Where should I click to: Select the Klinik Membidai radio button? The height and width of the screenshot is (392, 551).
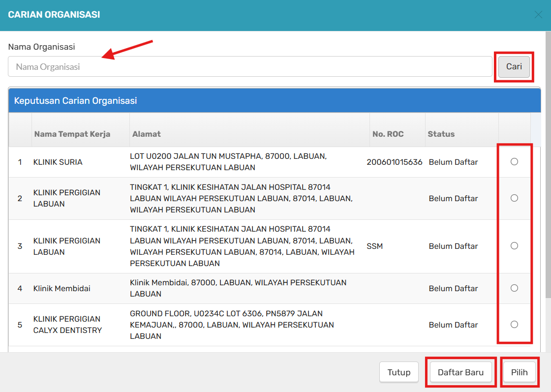(x=514, y=288)
